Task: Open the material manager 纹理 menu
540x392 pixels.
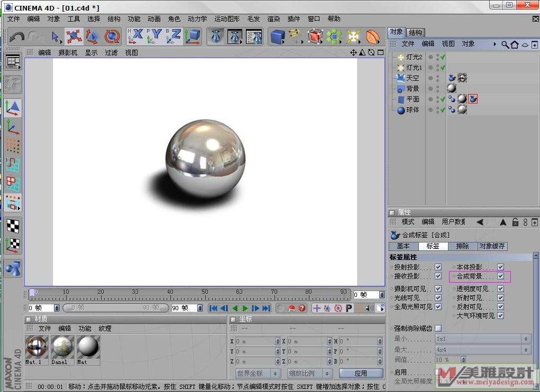Action: tap(105, 329)
